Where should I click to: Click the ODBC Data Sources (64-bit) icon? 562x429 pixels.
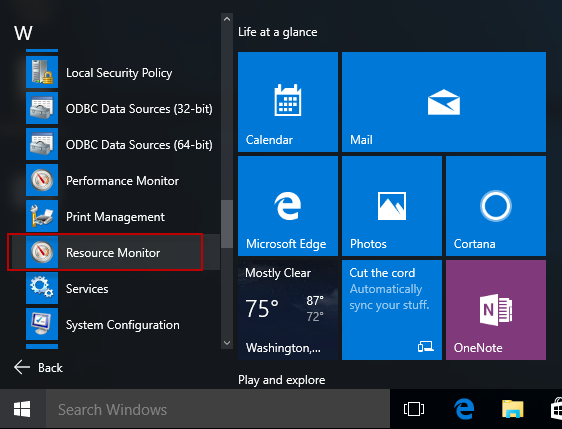click(x=42, y=144)
